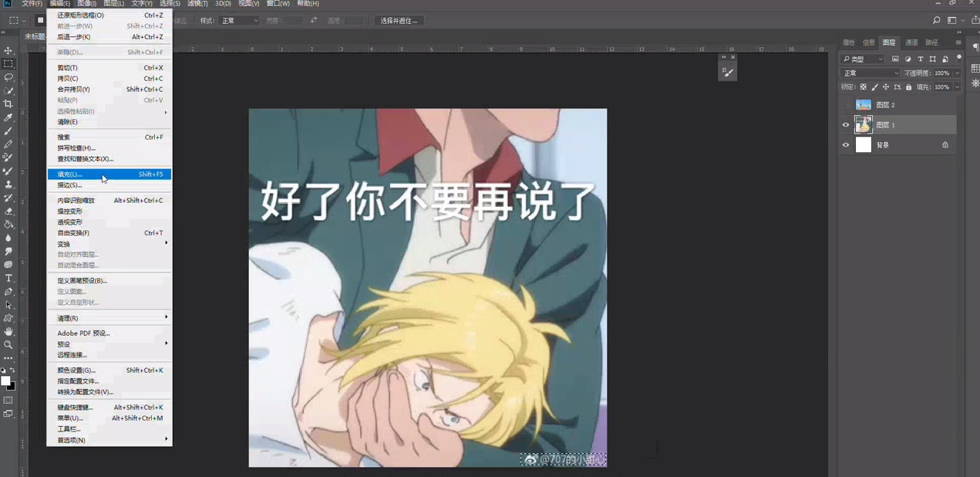Toggle lock transparent pixels
The height and width of the screenshot is (477, 980).
[864, 87]
